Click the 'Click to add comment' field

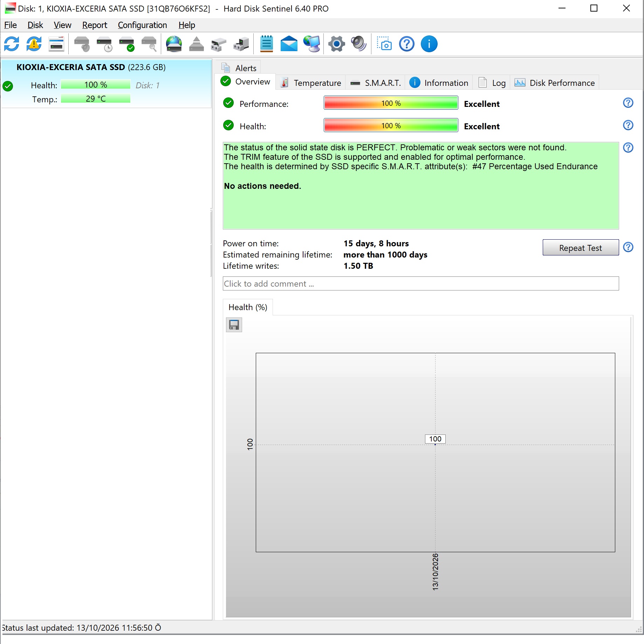point(421,283)
